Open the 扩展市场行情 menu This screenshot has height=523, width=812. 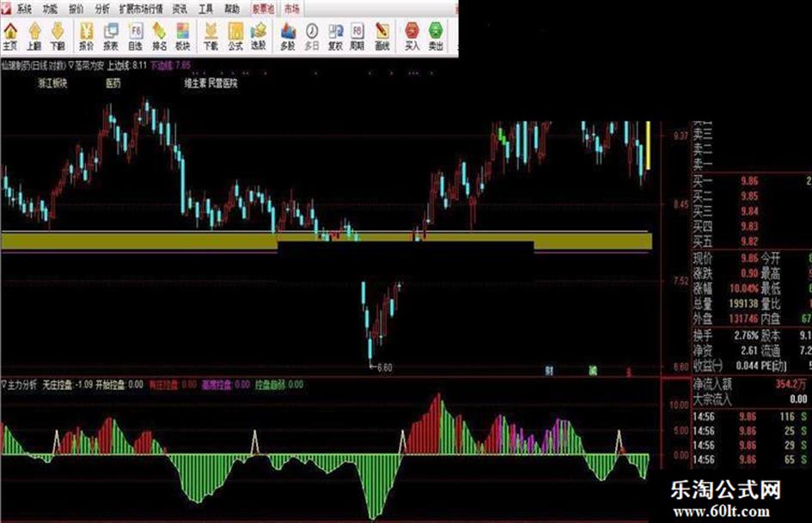(x=141, y=9)
